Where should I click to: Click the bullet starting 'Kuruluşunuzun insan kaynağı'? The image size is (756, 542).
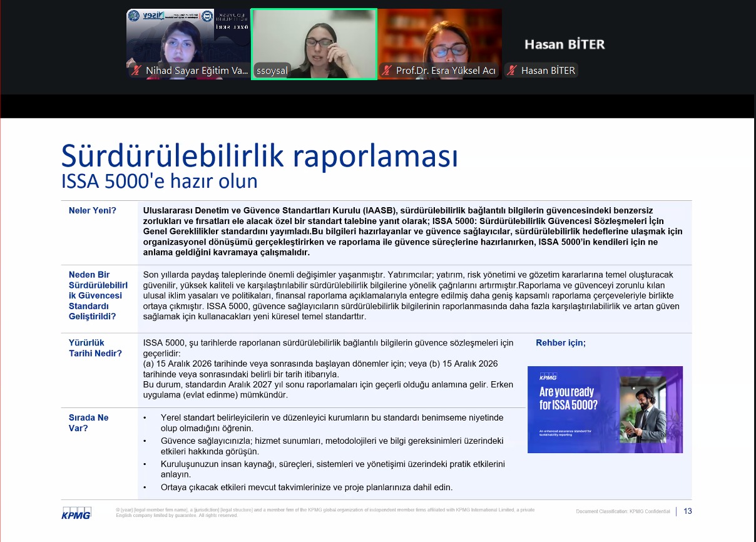(x=332, y=469)
